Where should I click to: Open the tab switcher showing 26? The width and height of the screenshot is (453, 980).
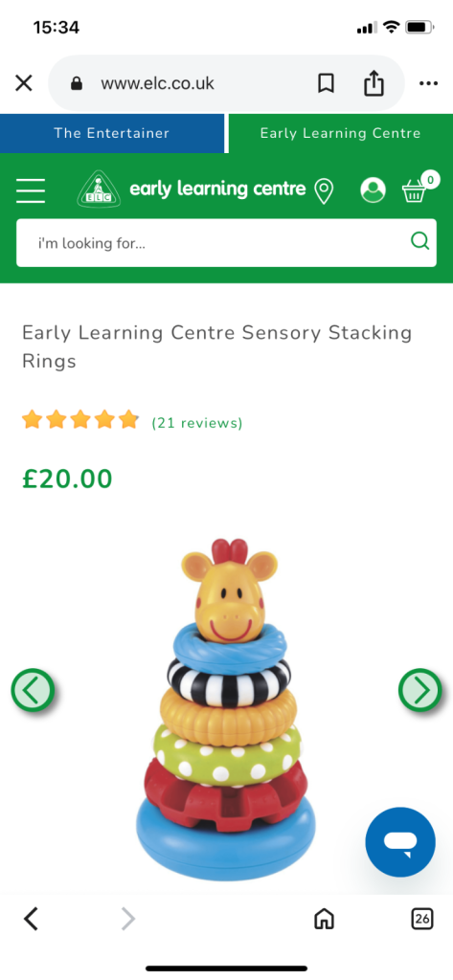[422, 919]
